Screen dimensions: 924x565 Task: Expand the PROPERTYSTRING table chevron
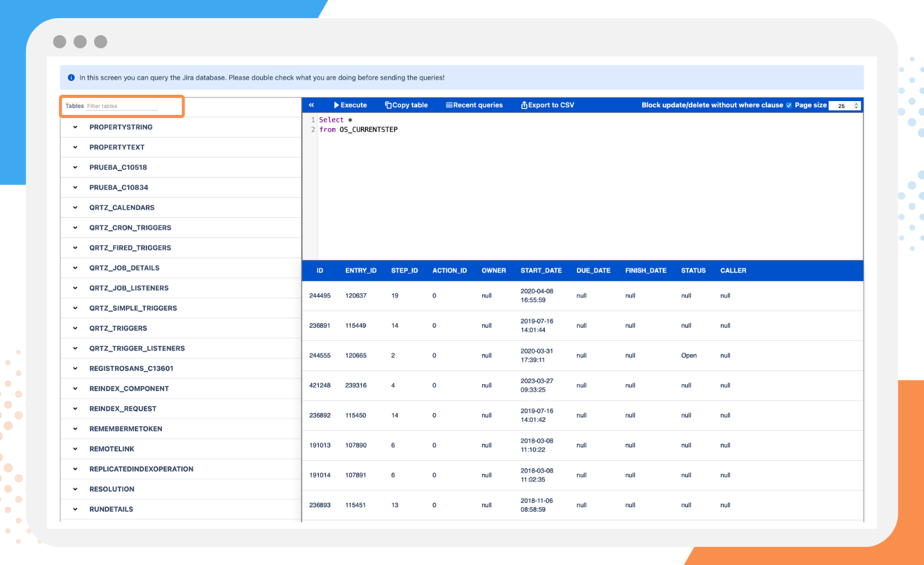(x=75, y=127)
